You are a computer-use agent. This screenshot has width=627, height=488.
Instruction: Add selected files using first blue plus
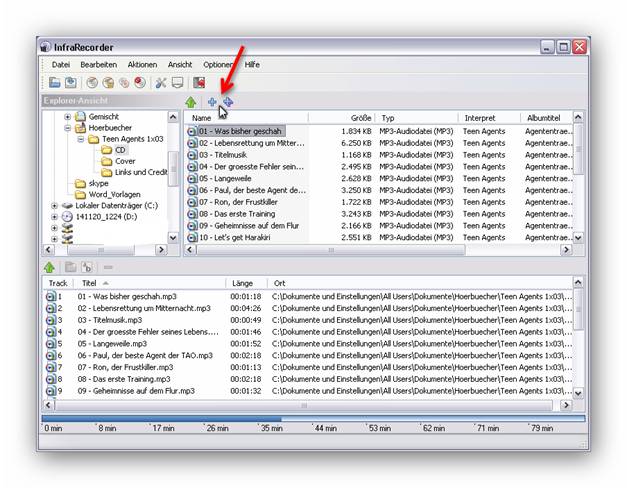coord(212,102)
